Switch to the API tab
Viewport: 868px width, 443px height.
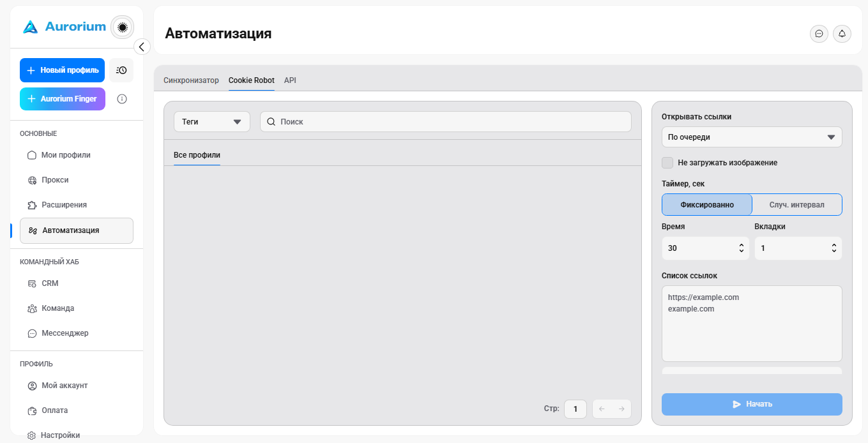pos(290,80)
